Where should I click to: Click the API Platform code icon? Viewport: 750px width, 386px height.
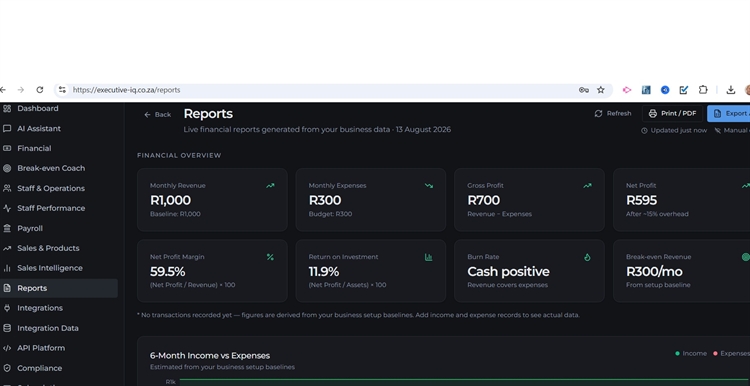[x=7, y=348]
